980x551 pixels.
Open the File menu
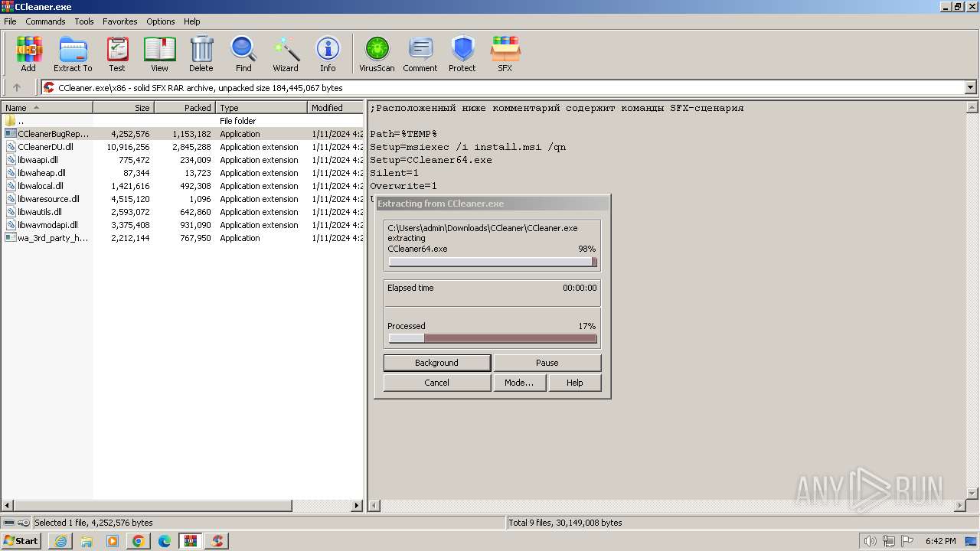click(x=10, y=21)
